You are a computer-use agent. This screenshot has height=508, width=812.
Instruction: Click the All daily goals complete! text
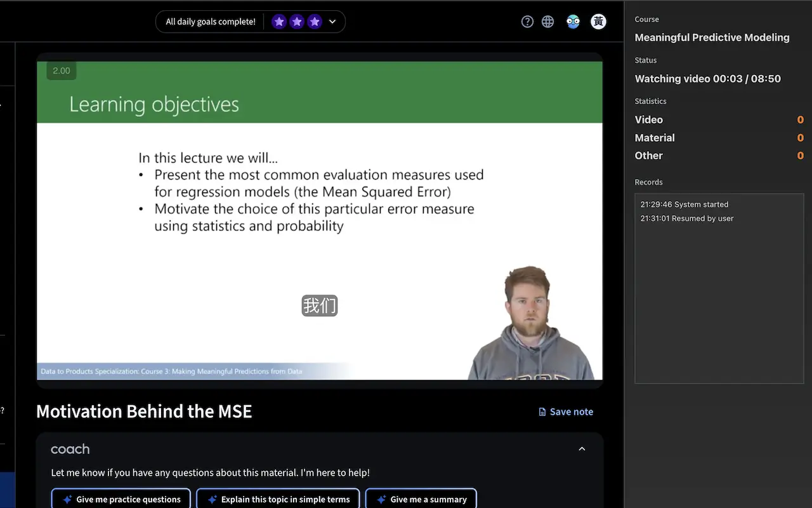(211, 22)
